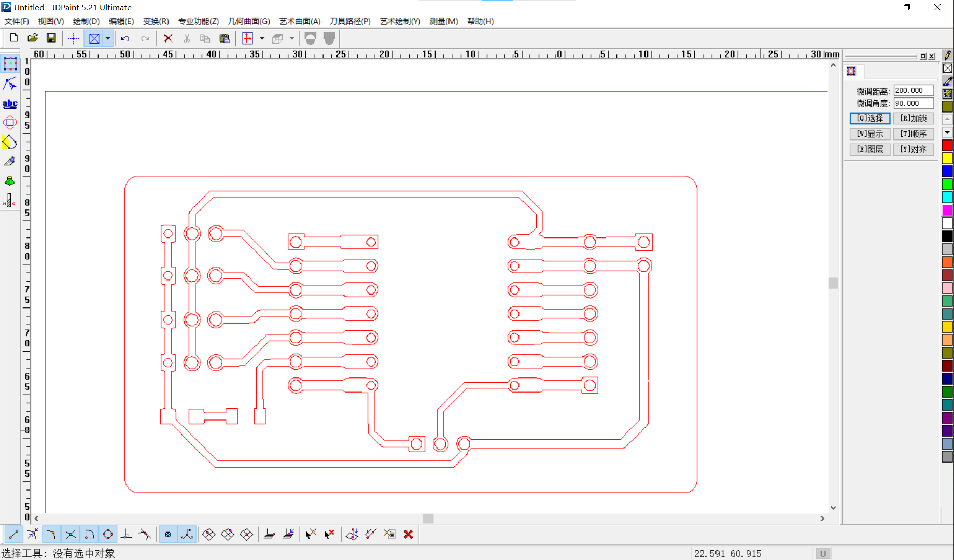Toggle the XYZ axis snap button
This screenshot has width=954, height=560.
[x=187, y=534]
